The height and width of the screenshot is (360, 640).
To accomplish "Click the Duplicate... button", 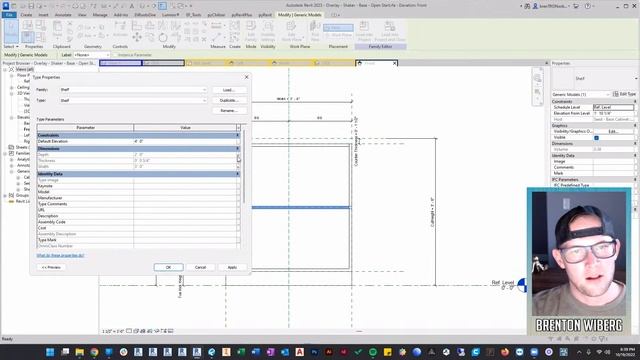I will [x=229, y=100].
